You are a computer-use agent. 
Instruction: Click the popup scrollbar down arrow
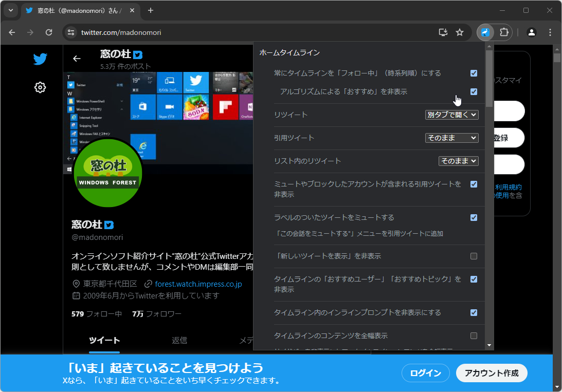coord(489,345)
